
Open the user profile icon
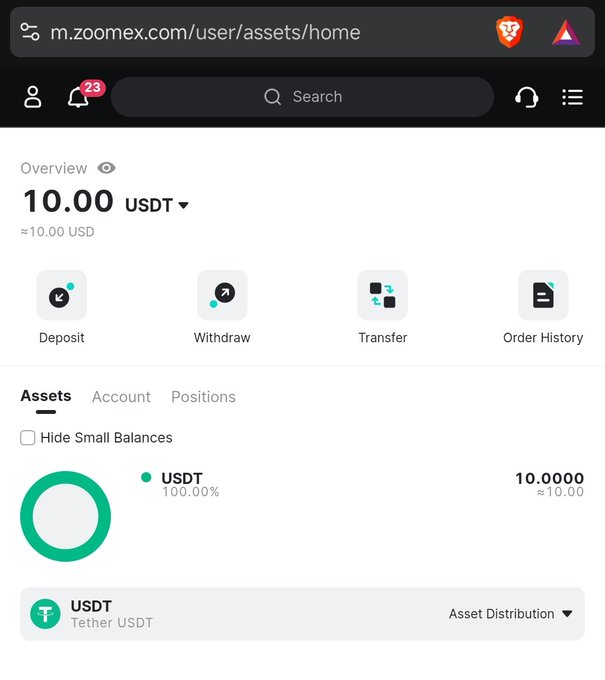[33, 97]
